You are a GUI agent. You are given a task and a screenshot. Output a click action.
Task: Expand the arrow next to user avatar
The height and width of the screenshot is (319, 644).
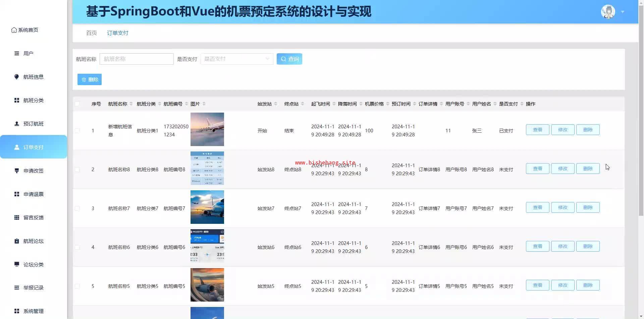tap(623, 12)
